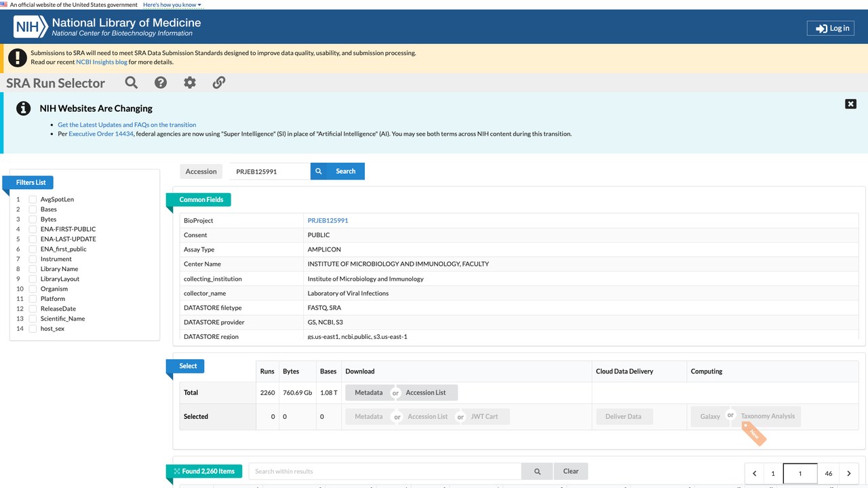Enable the AvgSpotLen filter checkbox
The width and height of the screenshot is (868, 488).
tap(33, 199)
